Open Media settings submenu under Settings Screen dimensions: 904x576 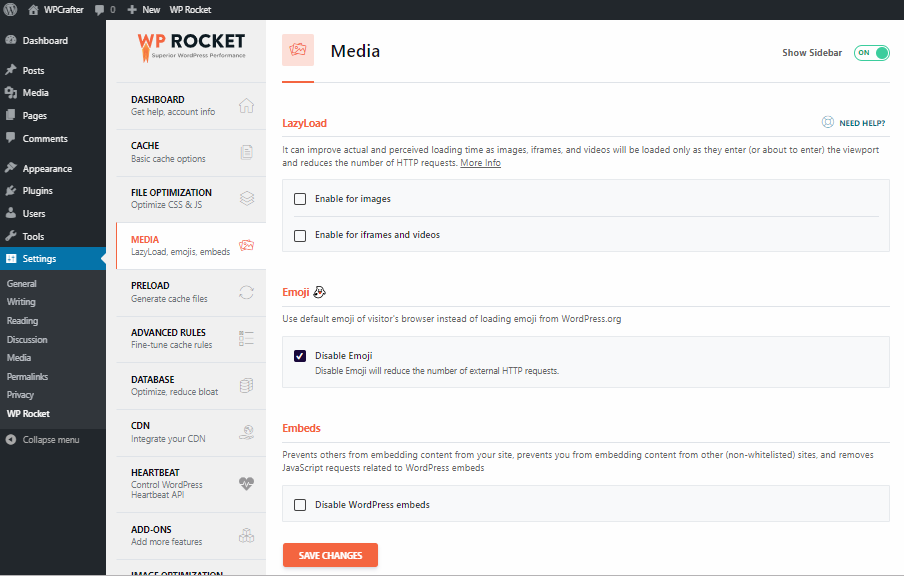pos(18,357)
